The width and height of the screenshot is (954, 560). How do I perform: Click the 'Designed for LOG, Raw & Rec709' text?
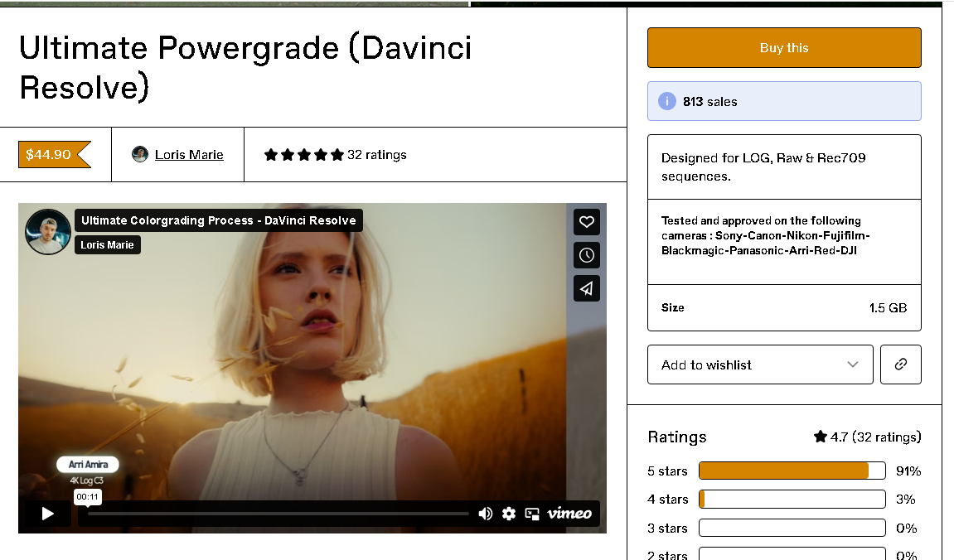tap(763, 167)
